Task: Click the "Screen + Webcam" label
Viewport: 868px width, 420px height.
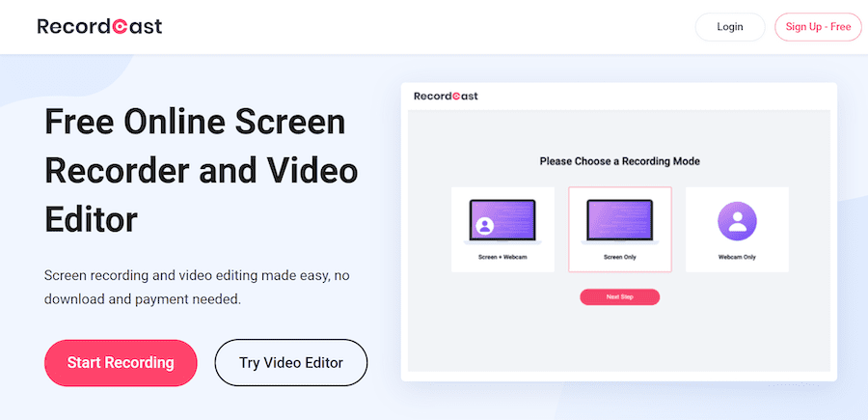Action: point(502,257)
